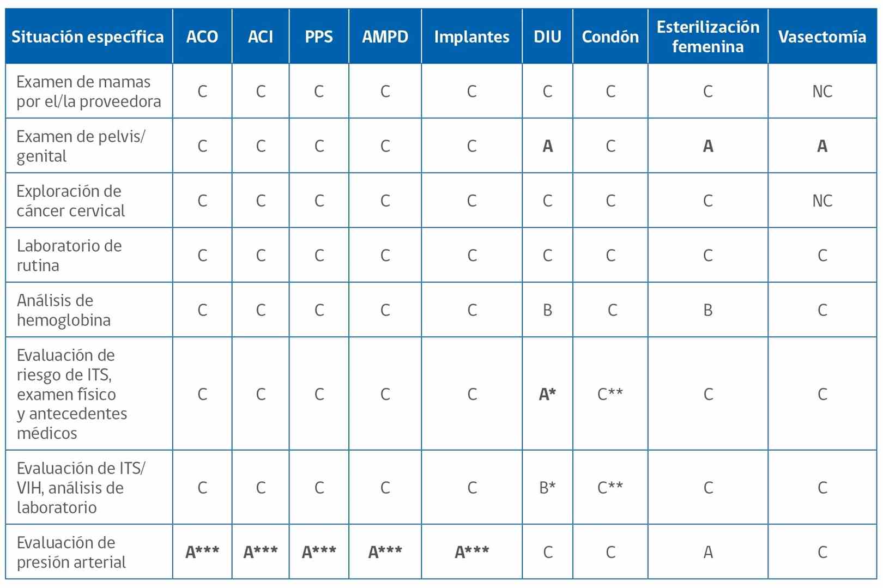Click A*** under the ACO column

[202, 552]
